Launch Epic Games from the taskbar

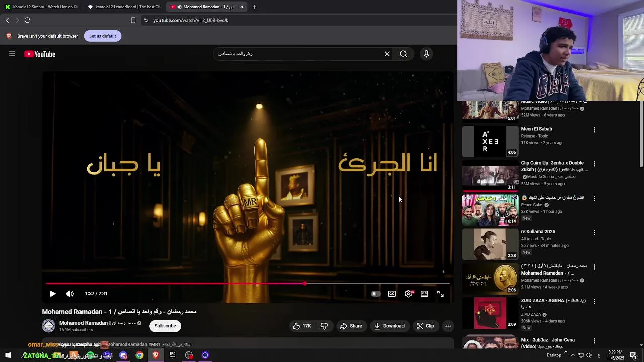tap(172, 355)
